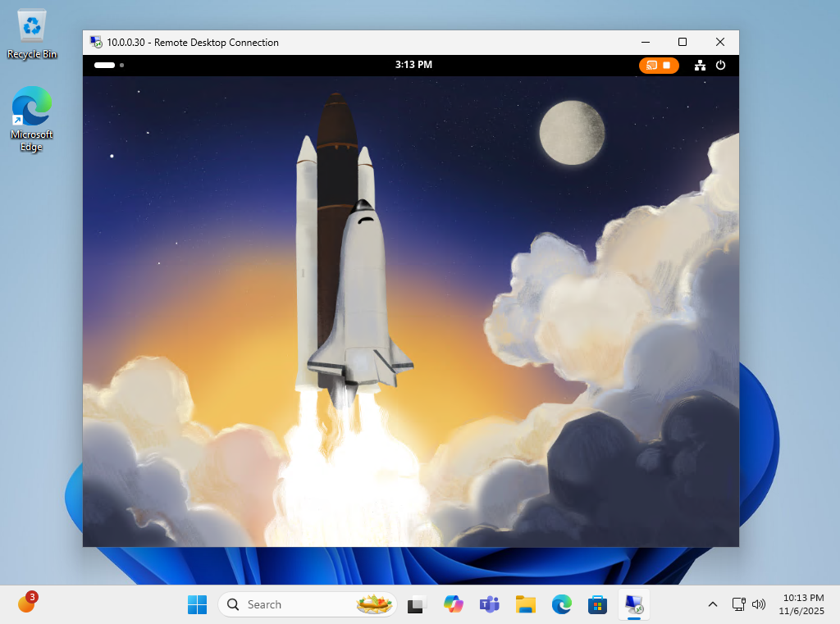Open Copilot from the taskbar

pos(454,604)
